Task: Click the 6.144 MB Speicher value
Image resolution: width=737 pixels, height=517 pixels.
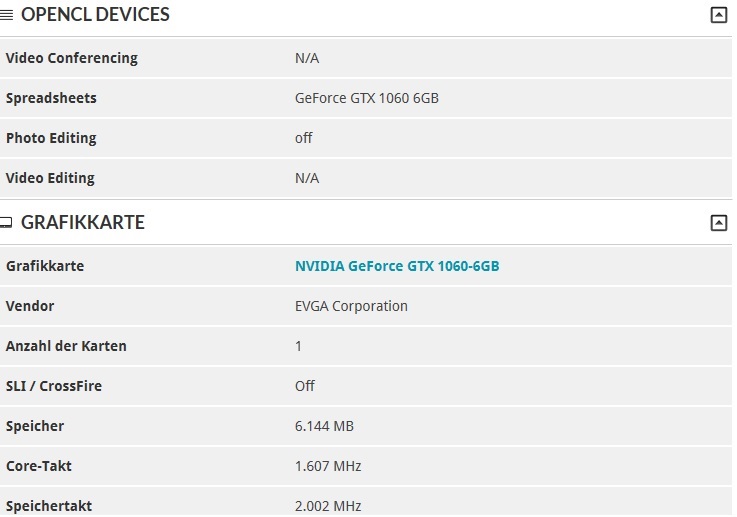Action: point(324,426)
